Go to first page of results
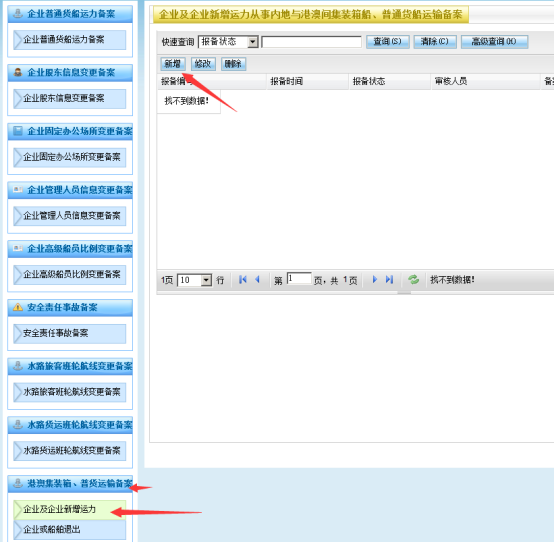Viewport: 555px width, 542px height. (242, 280)
